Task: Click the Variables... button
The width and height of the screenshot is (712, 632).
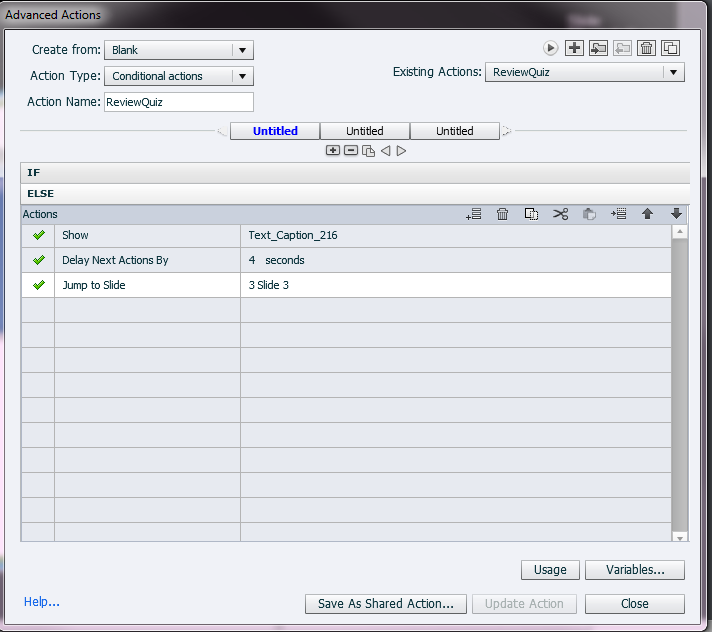Action: (634, 570)
